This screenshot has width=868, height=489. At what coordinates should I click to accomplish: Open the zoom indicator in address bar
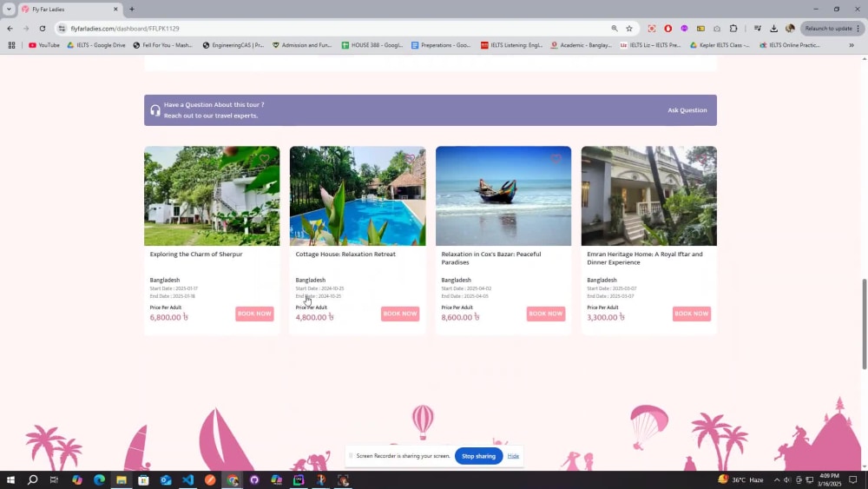point(615,29)
